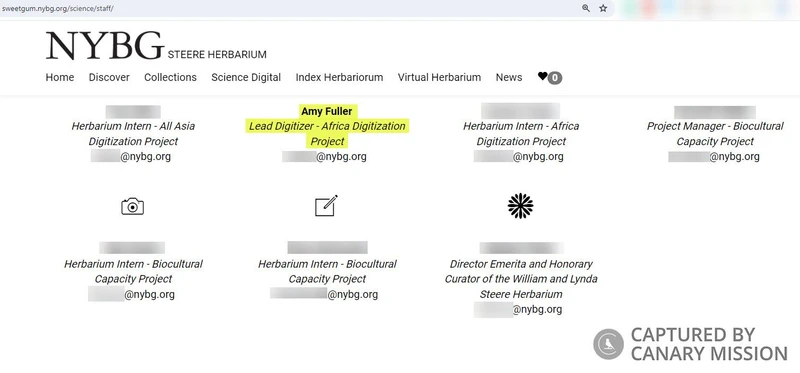Click the email address under the edit icon entry
The image size is (800, 373).
tap(324, 294)
